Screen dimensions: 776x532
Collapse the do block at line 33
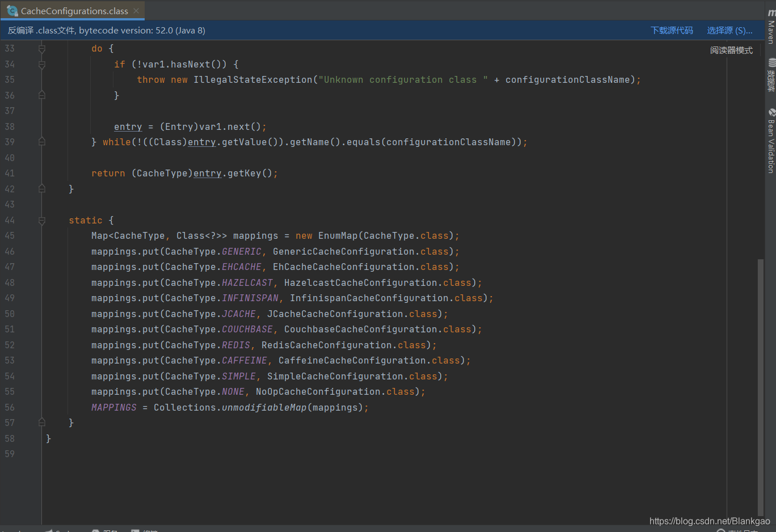41,49
